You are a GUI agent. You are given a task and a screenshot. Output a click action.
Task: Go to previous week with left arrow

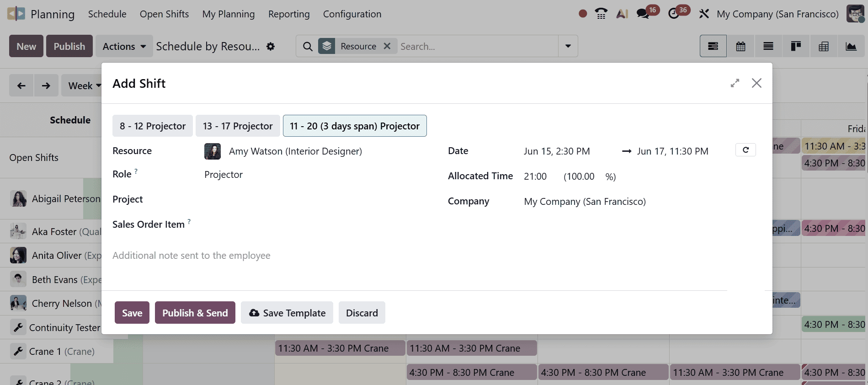coord(21,86)
